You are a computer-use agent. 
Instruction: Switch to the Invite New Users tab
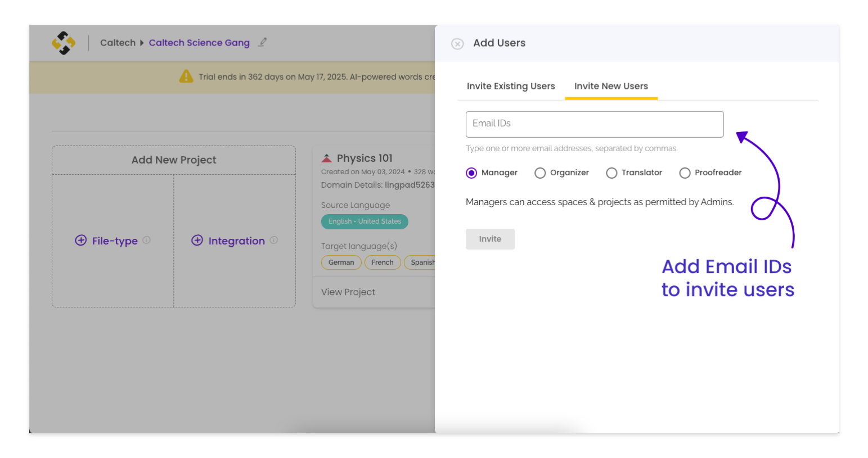click(611, 86)
